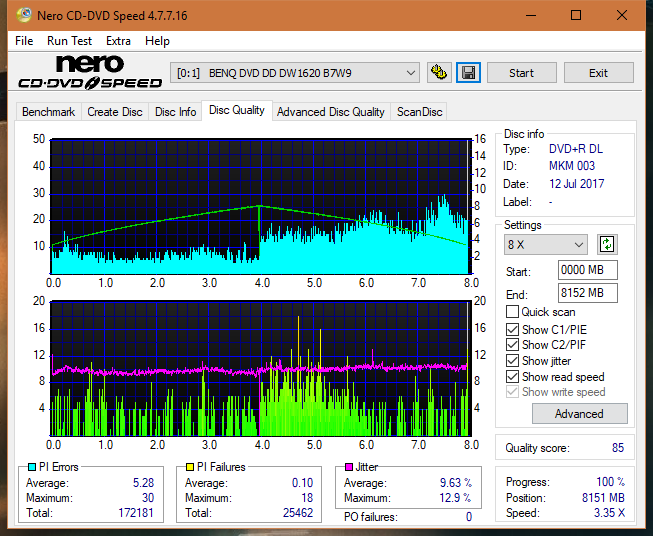Toggle Show C2/PIF checkbox

512,345
